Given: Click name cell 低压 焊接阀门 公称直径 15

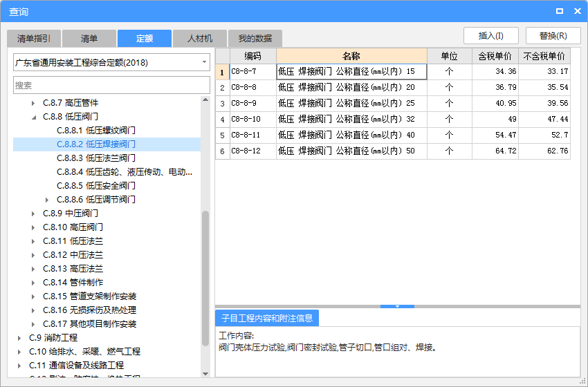Looking at the screenshot, I should click(x=351, y=72).
